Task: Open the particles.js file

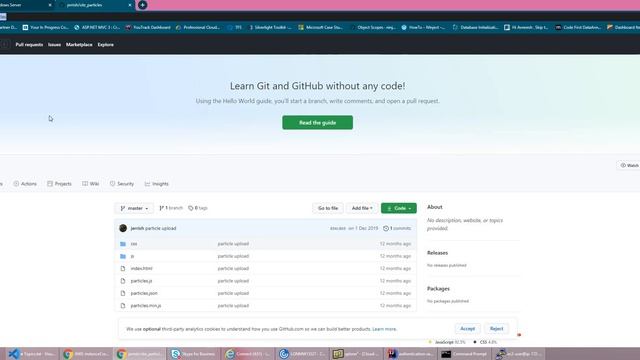Action: (x=141, y=281)
